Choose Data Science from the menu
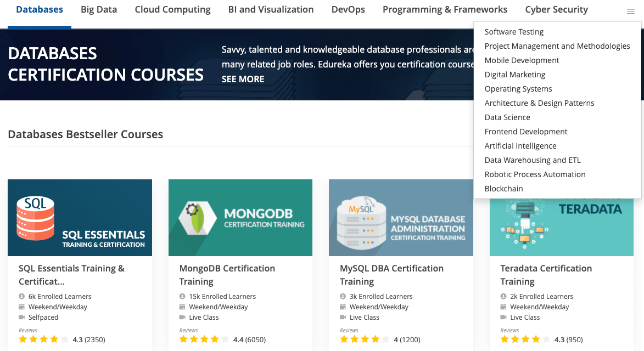The width and height of the screenshot is (644, 351). click(x=507, y=117)
